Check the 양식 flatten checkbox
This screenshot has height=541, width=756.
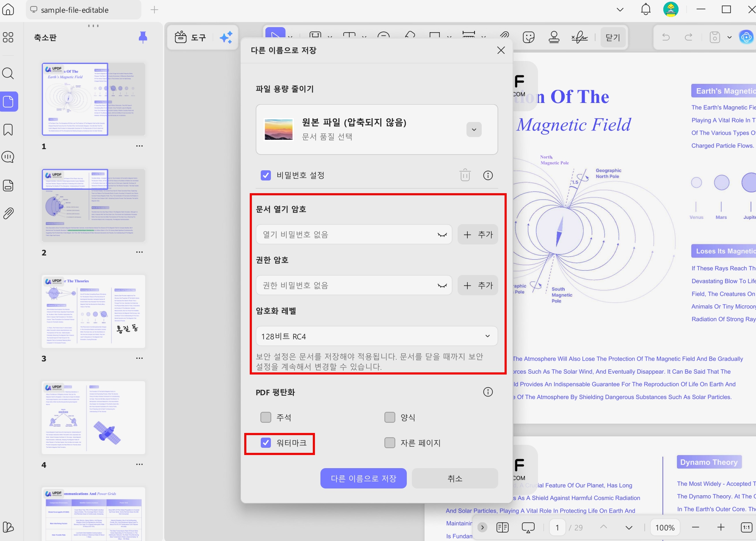(x=390, y=417)
